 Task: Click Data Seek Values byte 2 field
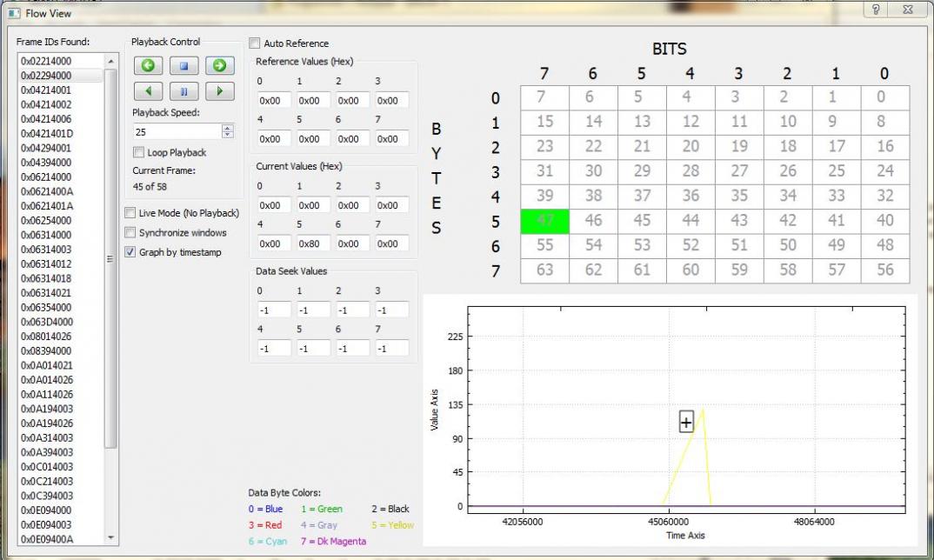pos(352,310)
